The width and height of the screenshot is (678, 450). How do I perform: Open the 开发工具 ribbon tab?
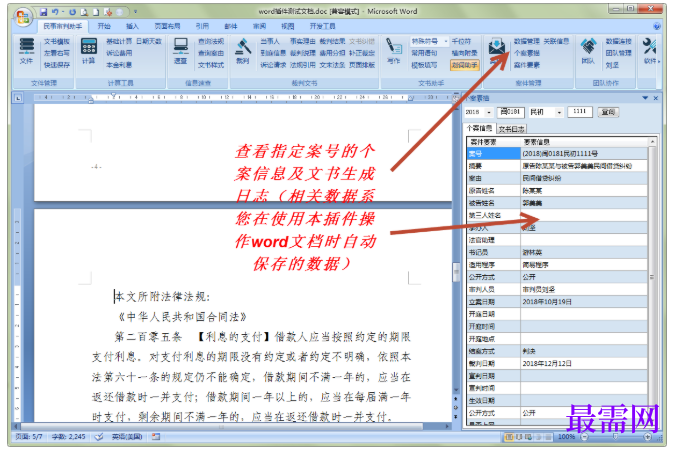323,26
